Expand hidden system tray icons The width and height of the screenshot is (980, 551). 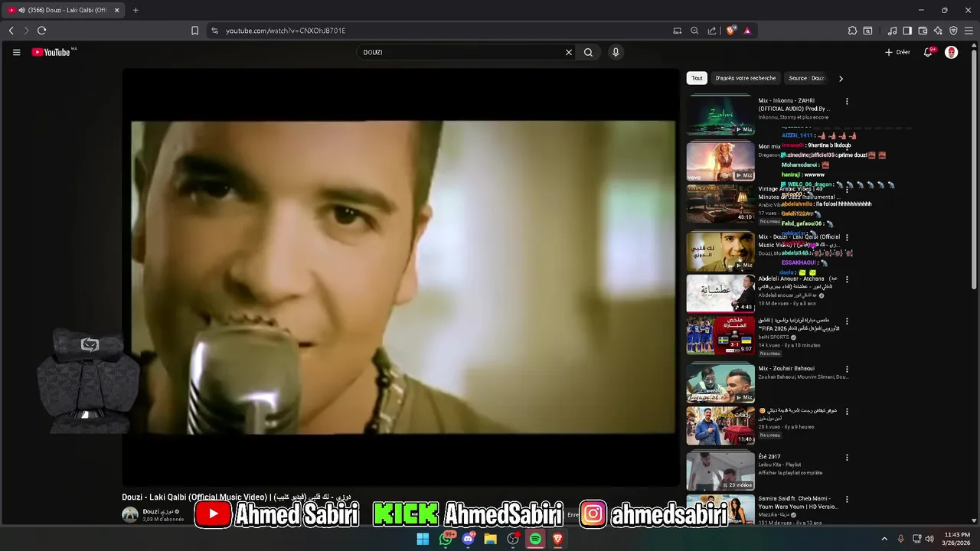point(884,539)
